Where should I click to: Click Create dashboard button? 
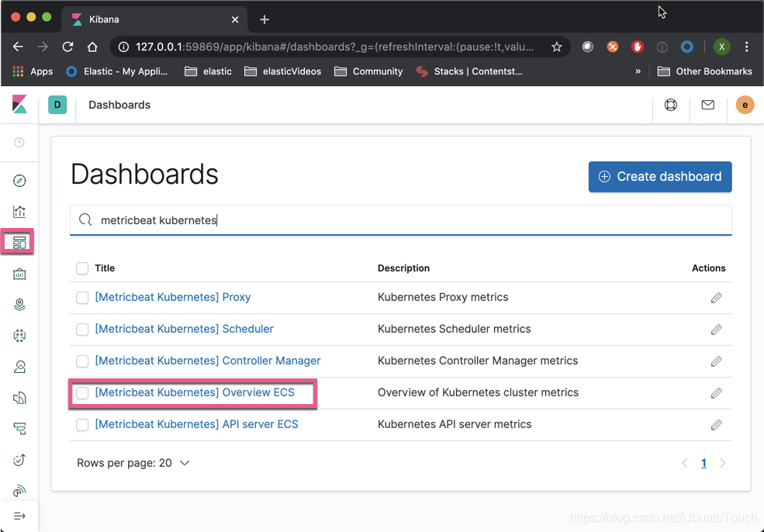point(660,176)
